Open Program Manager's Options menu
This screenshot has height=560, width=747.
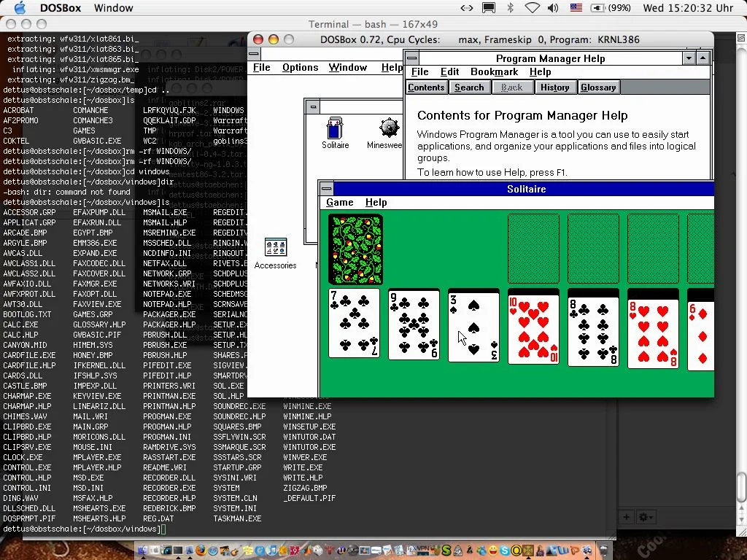(300, 67)
